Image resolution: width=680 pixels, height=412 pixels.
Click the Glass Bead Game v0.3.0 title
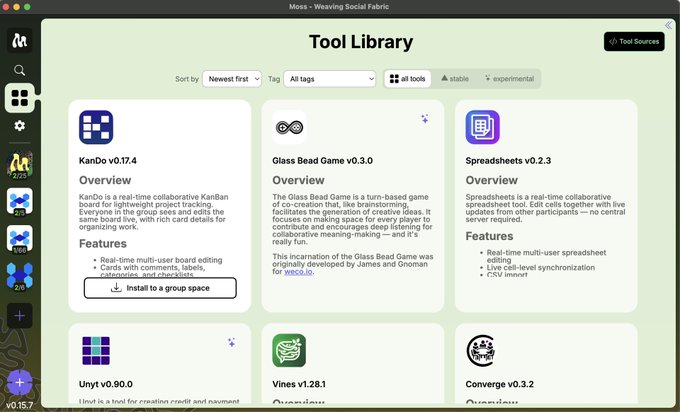point(322,160)
